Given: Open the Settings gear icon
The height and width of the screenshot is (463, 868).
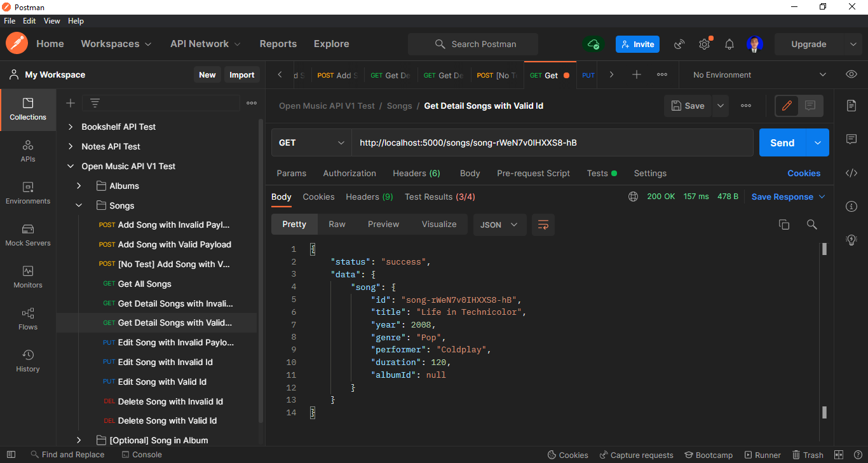Looking at the screenshot, I should click(704, 44).
